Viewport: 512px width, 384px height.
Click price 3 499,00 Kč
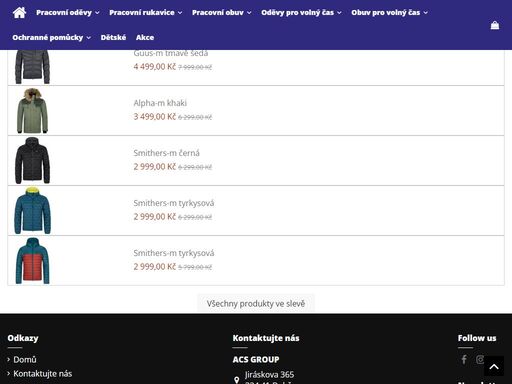154,117
